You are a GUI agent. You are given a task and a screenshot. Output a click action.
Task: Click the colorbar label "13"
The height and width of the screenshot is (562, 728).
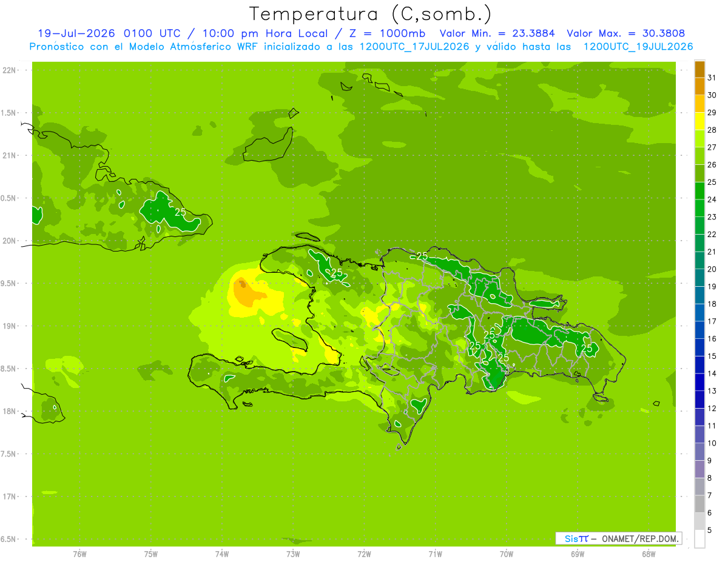pos(712,391)
